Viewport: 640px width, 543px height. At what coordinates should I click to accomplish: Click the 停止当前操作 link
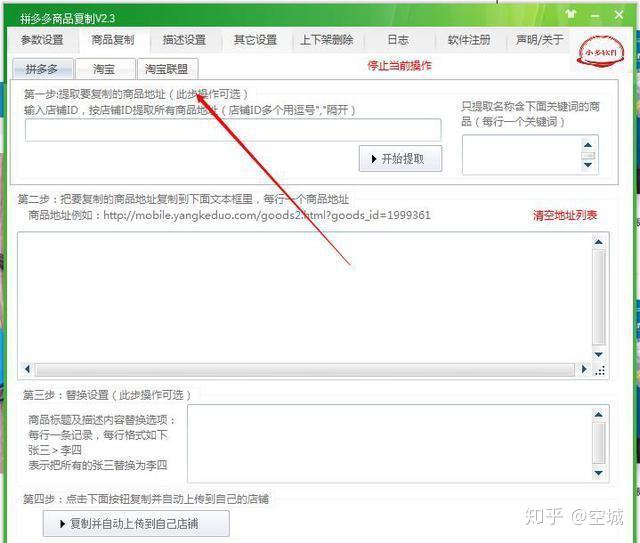400,65
